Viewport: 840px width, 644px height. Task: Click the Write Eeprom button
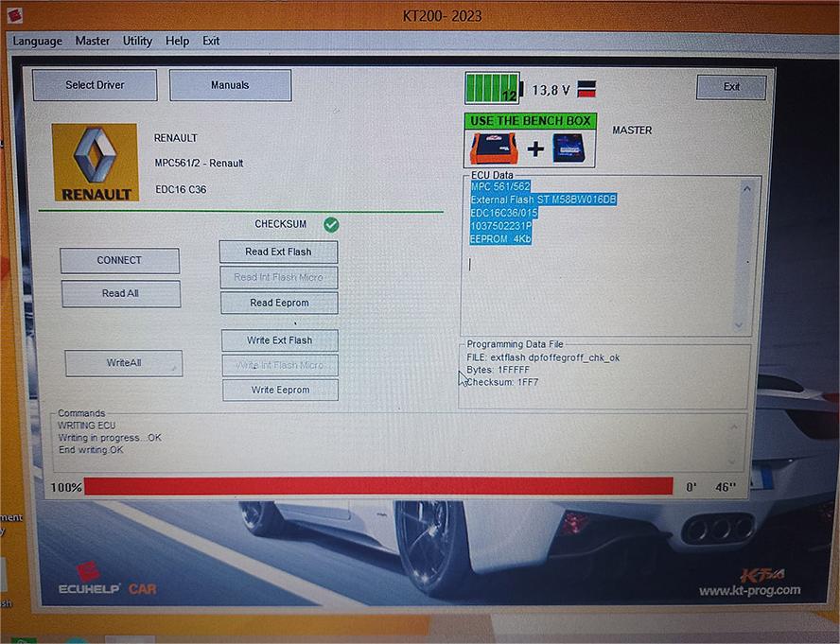[280, 390]
